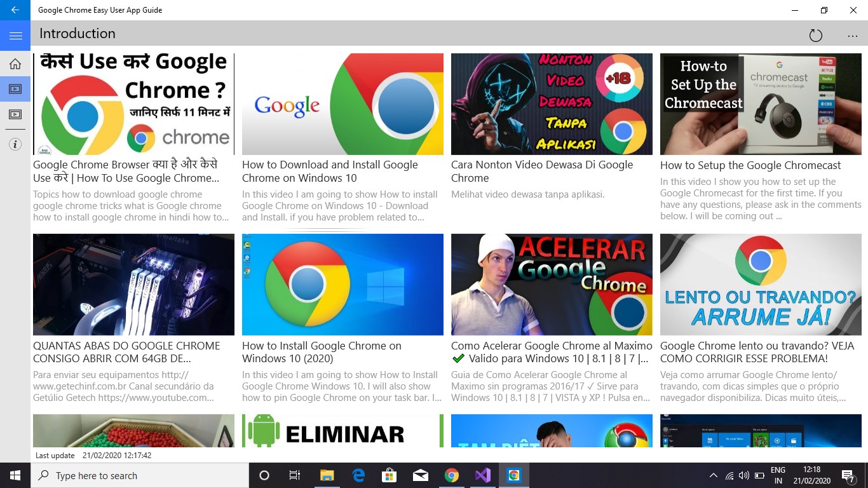Click the back arrow in title bar

coord(15,10)
